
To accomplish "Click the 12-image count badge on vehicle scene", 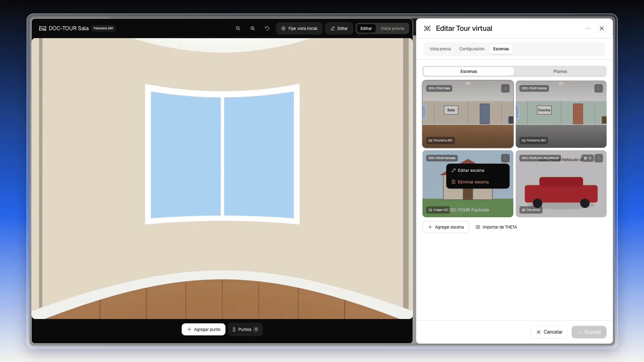I will pyautogui.click(x=588, y=158).
